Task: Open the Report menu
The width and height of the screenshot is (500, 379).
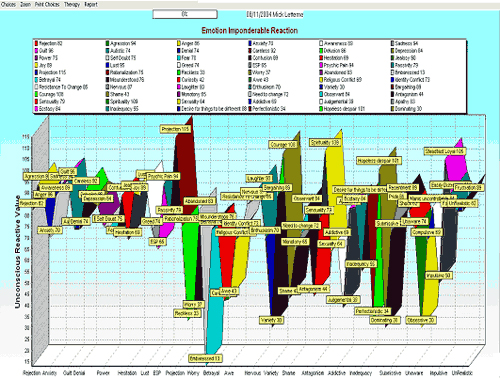Action: click(91, 4)
